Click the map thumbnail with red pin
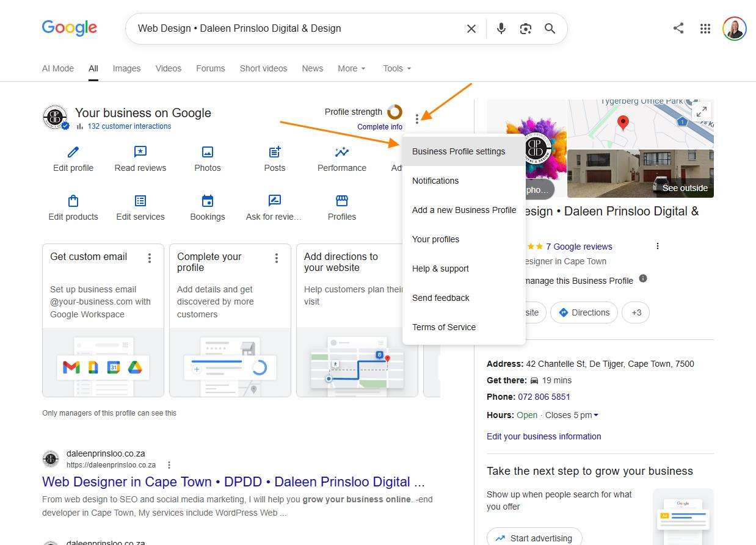 coord(641,125)
